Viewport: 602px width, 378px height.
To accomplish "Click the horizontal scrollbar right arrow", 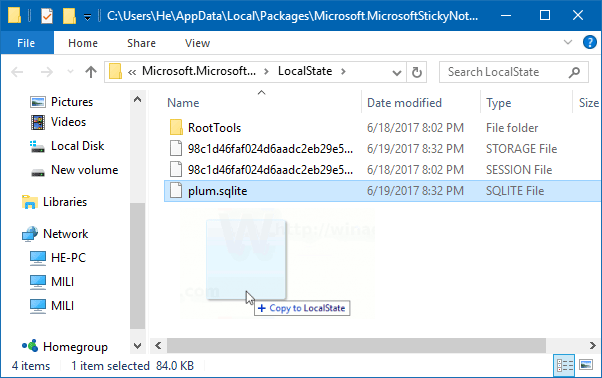I will (592, 345).
